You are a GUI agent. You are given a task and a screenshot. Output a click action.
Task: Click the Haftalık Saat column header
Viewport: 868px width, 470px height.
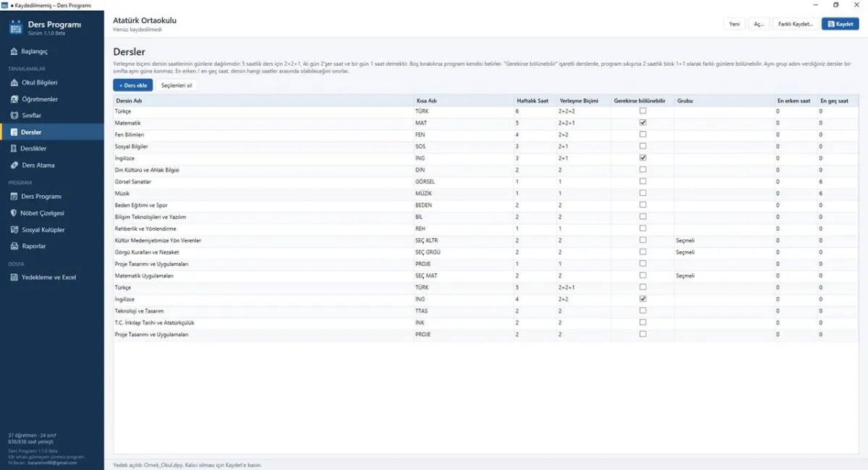[x=535, y=101]
